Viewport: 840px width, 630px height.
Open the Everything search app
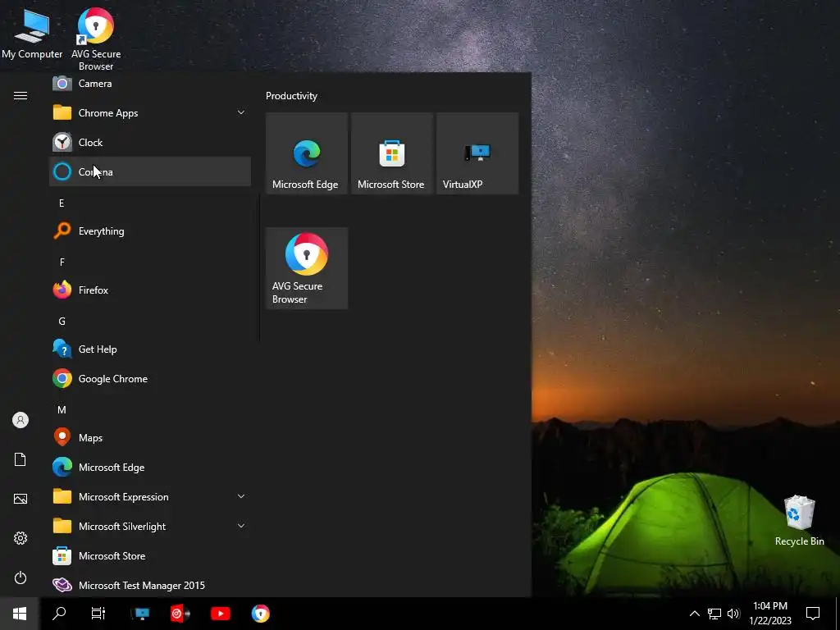150,231
